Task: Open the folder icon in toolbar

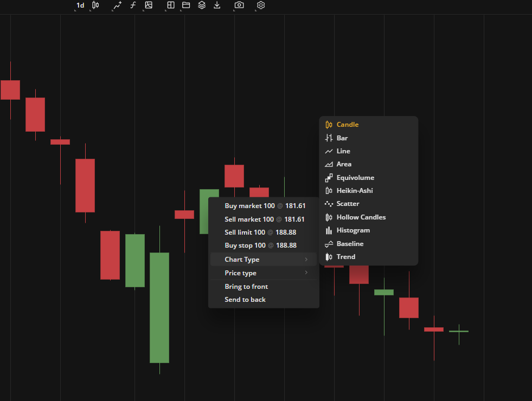Action: (x=186, y=5)
